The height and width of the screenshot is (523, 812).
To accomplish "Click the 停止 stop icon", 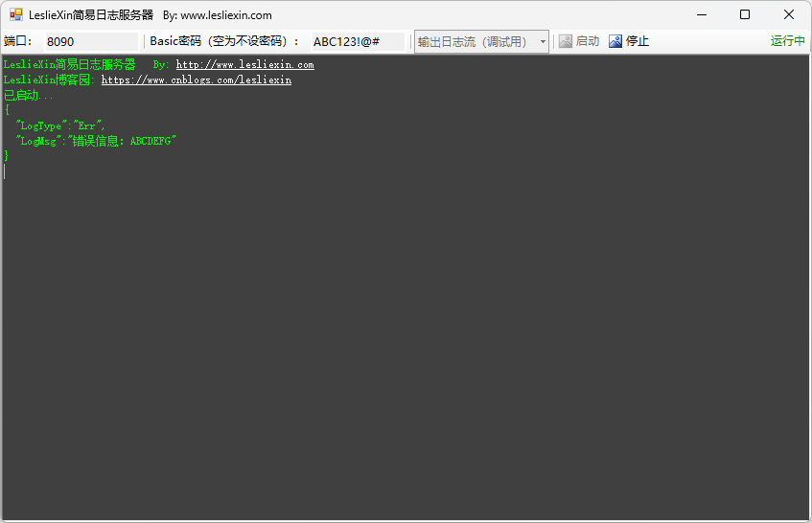I will [615, 41].
